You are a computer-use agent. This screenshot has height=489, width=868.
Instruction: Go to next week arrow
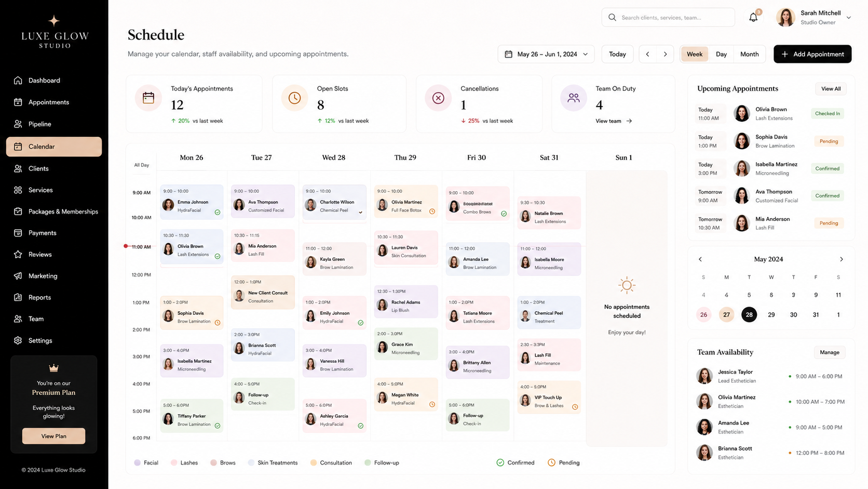[x=665, y=54]
